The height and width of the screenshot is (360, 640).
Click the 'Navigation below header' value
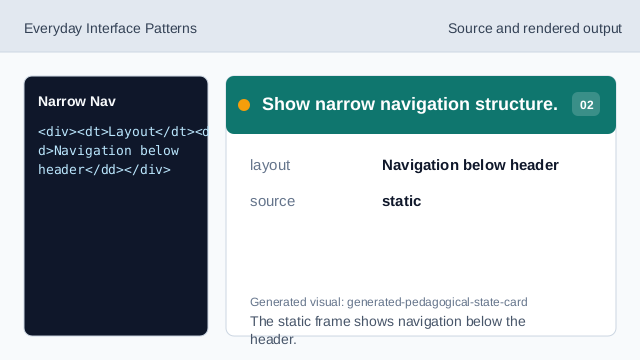[x=470, y=165]
